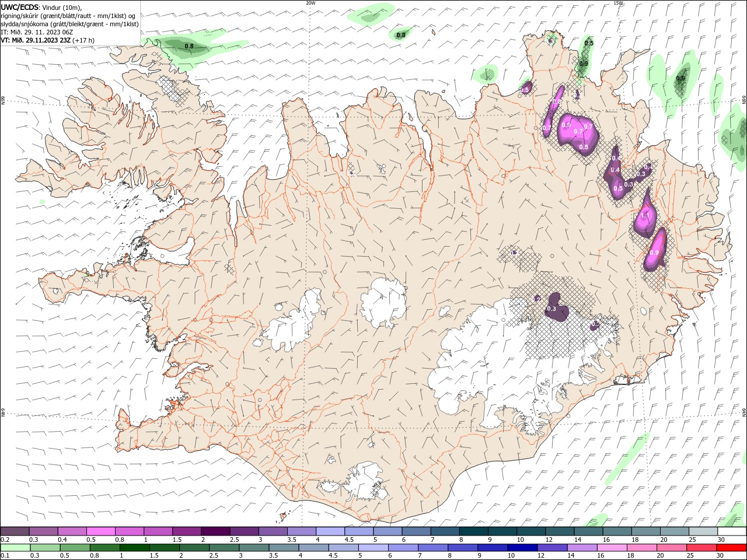Click the '20W' longitude label

310,3
